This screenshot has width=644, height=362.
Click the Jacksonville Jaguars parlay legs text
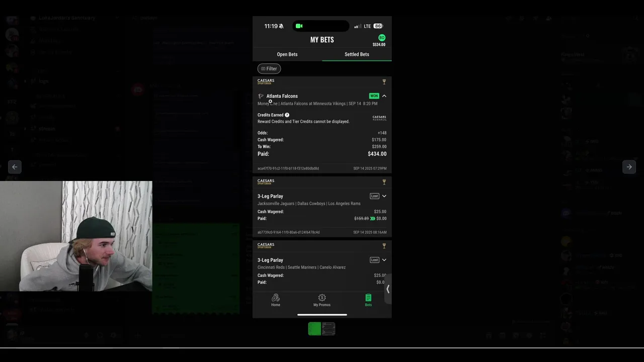point(309,204)
